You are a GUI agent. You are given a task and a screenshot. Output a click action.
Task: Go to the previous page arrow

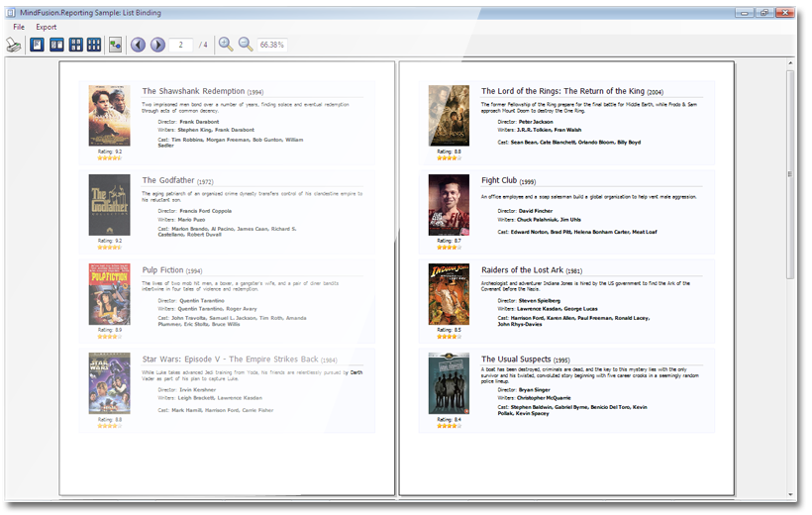click(138, 46)
